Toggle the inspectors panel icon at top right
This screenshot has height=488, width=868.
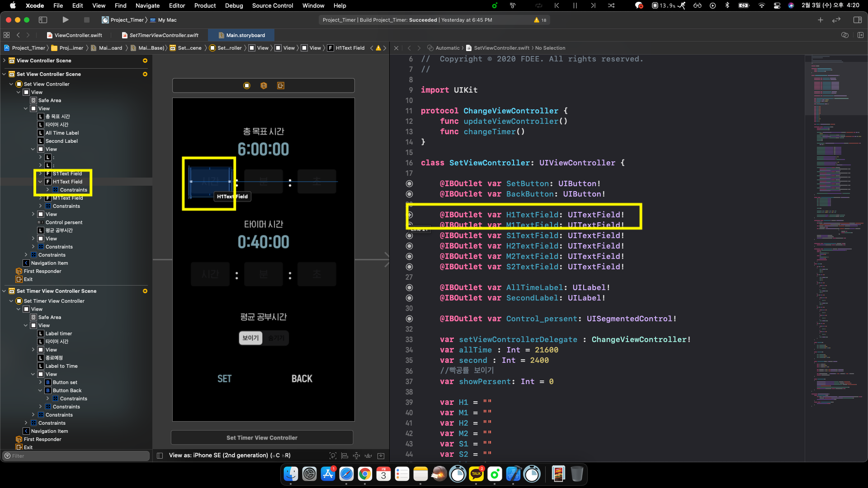[x=857, y=20]
